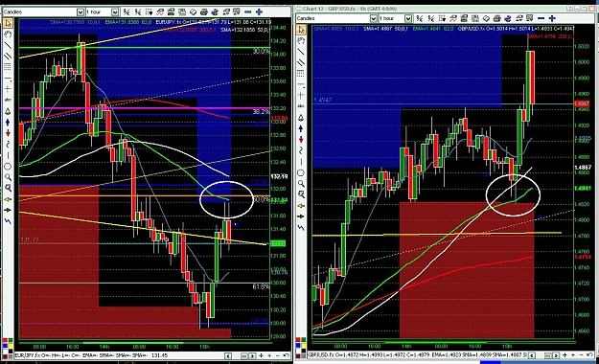Click the minus button in EUR/JPY status bar

tap(278, 355)
